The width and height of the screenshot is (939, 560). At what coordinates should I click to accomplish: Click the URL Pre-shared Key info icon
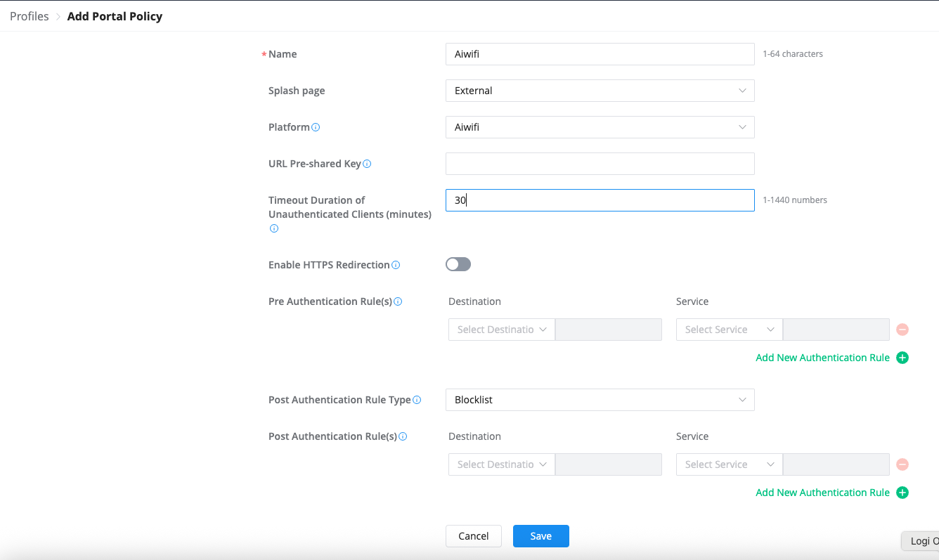(367, 164)
